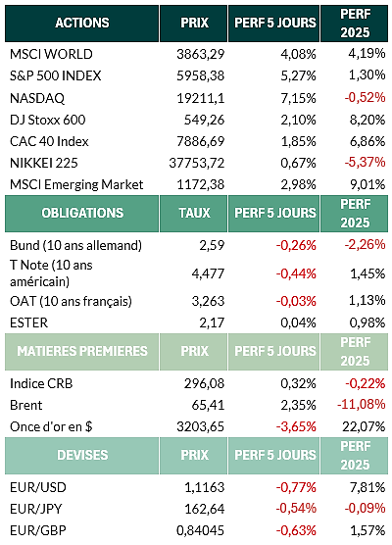Select the DEVISES section header

pos(82,456)
